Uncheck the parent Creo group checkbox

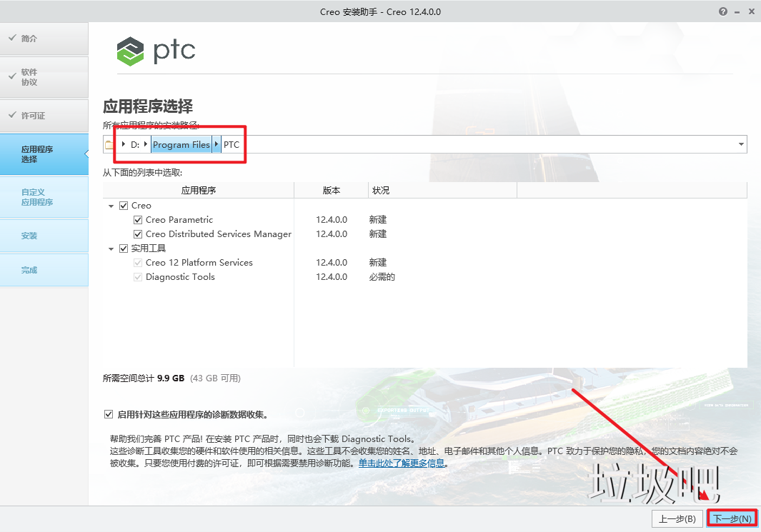(124, 206)
